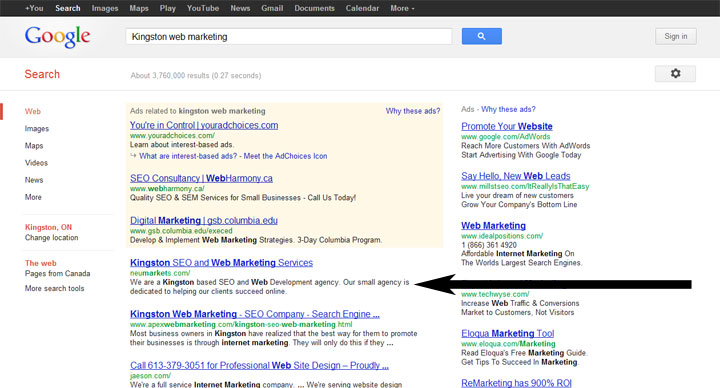
Task: Select News filter in the left sidebar
Action: pos(34,180)
